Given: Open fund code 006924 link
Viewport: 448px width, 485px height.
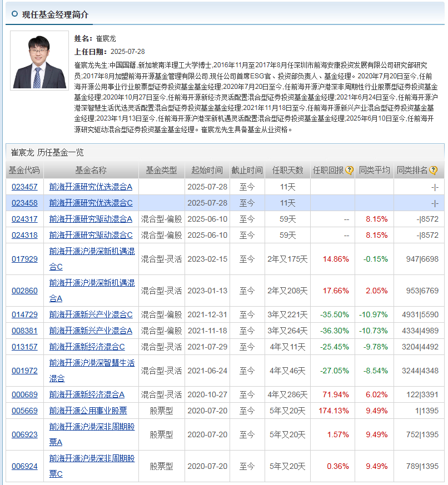Looking at the screenshot, I should coord(24,466).
